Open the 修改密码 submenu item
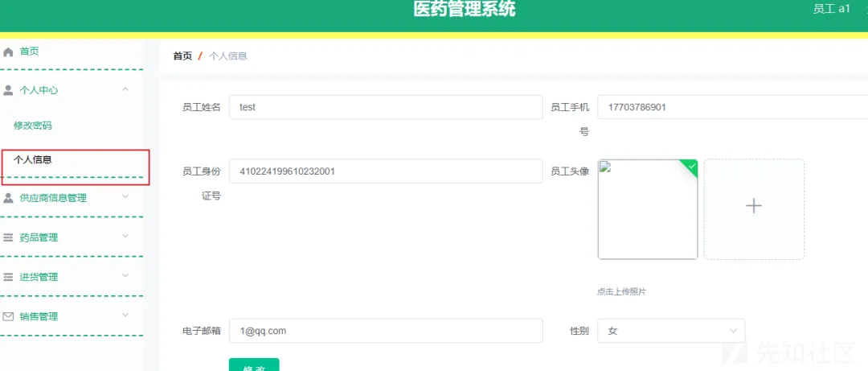Viewport: 868px width, 371px height. tap(33, 126)
